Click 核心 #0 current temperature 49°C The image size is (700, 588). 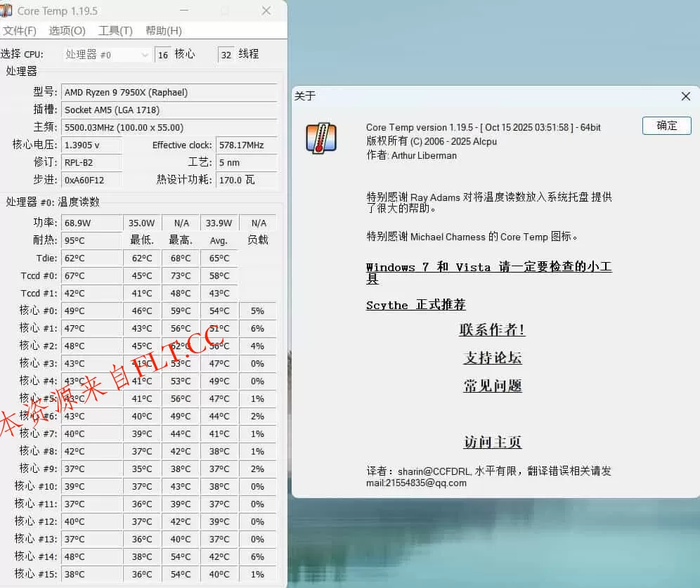point(91,311)
